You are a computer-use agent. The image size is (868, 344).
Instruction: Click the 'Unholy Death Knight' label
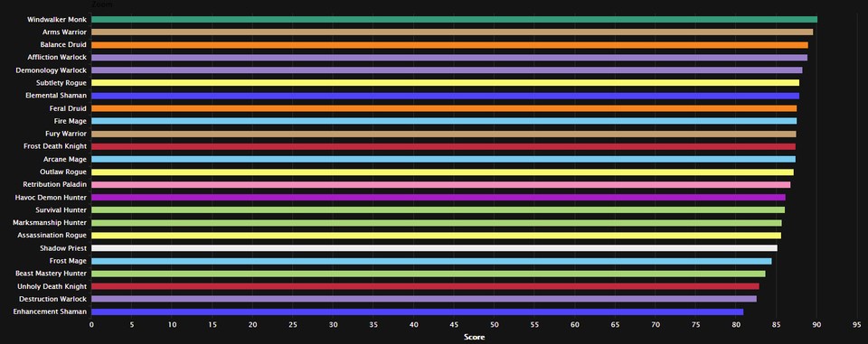(x=53, y=286)
